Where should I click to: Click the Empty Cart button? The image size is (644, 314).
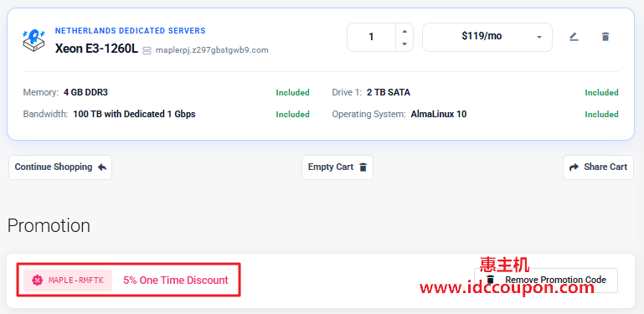[337, 167]
